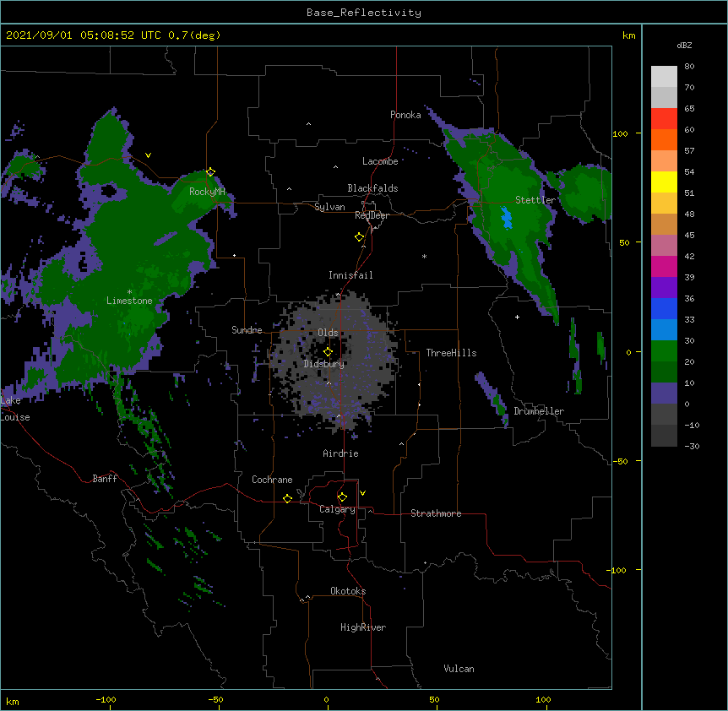Select the yellow V marker east of Calgary

[362, 493]
